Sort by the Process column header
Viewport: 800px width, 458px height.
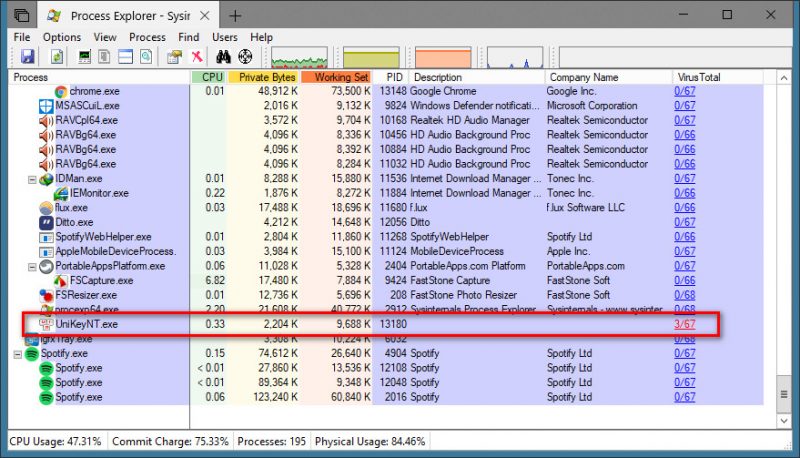[99, 77]
